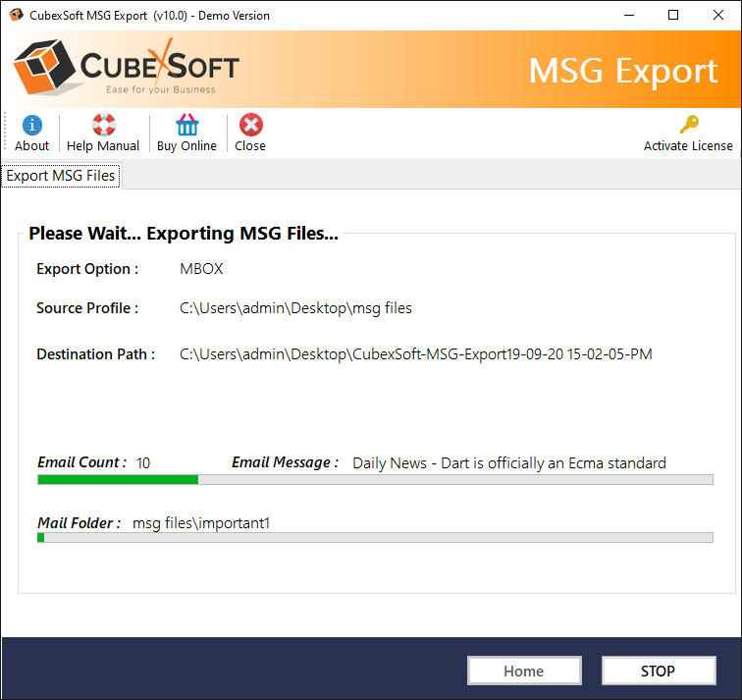Click the Buy Online basket icon
Viewport: 742px width, 700px height.
point(186,125)
